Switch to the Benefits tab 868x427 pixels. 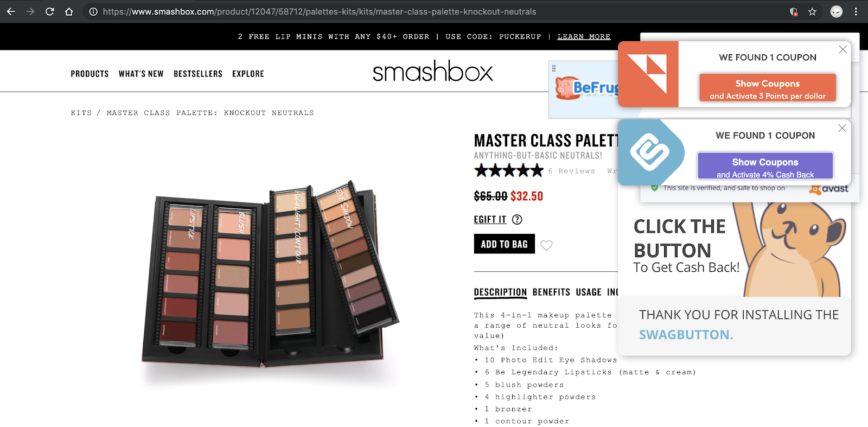click(551, 292)
